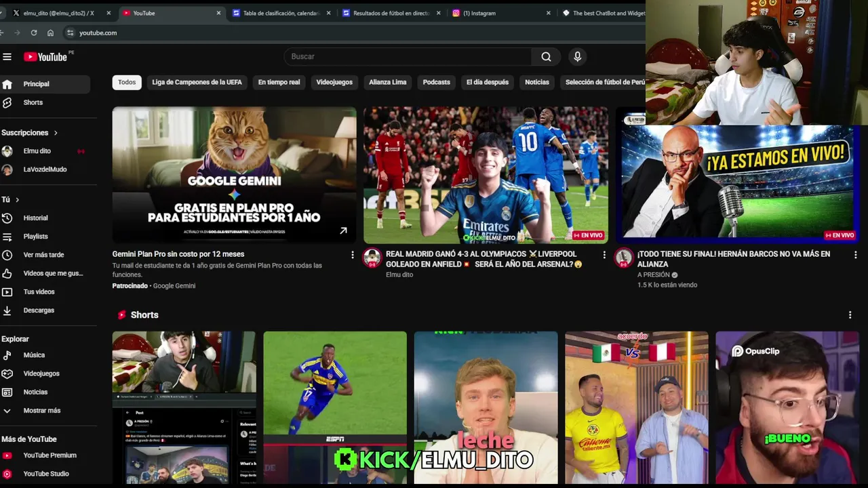Open Real Madrid ganó 4-3 video title
868x488 pixels.
[x=485, y=259]
